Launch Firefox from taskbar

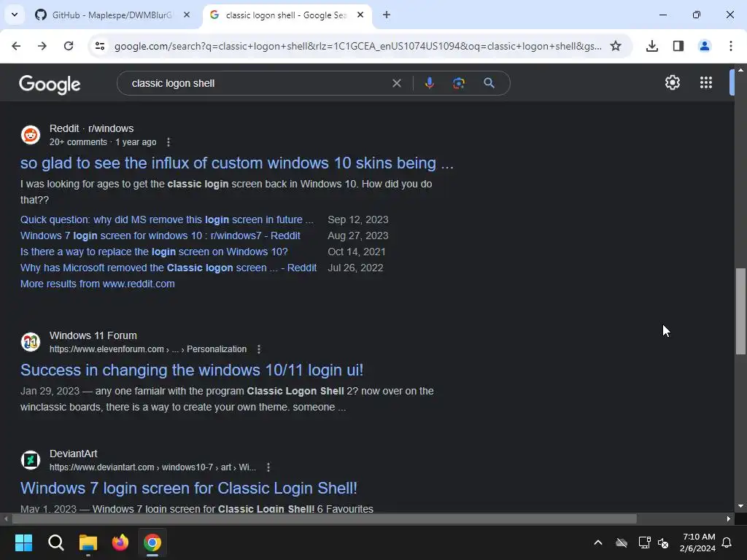pos(120,542)
